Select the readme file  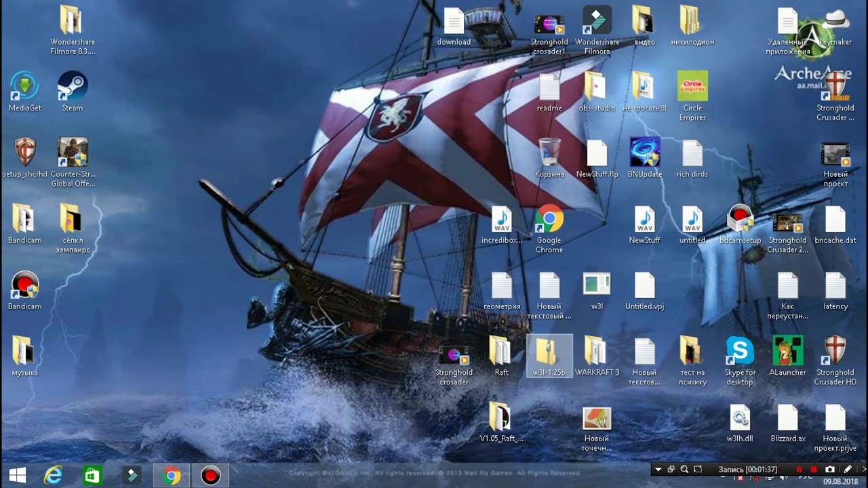pos(549,91)
